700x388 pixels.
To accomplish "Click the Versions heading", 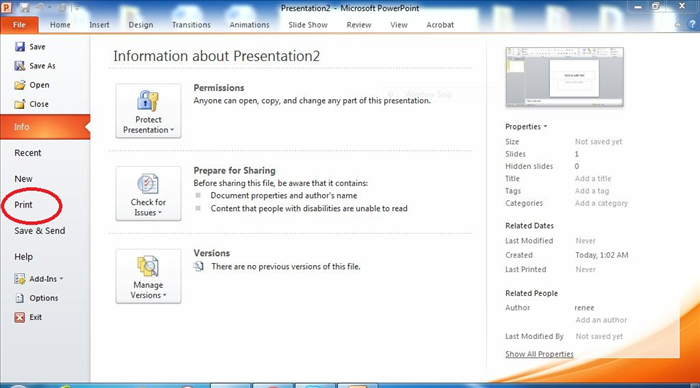I will tap(212, 253).
